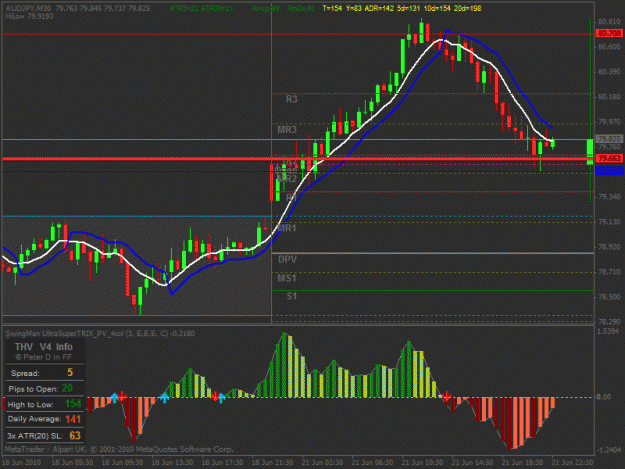
Task: Click the 18 Jun 05:30 time axis label
Action: 73,463
